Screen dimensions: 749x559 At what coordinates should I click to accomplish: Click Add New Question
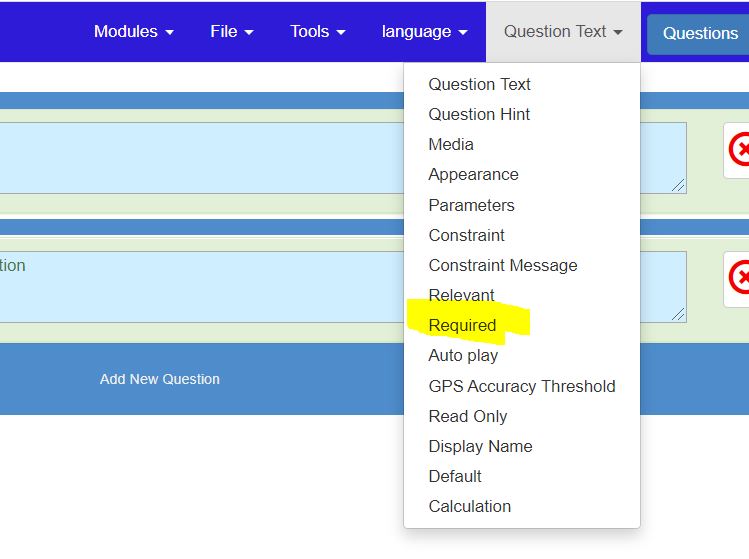pyautogui.click(x=160, y=379)
